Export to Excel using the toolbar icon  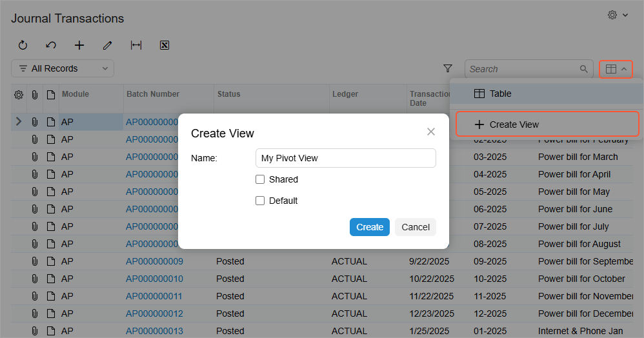coord(165,45)
